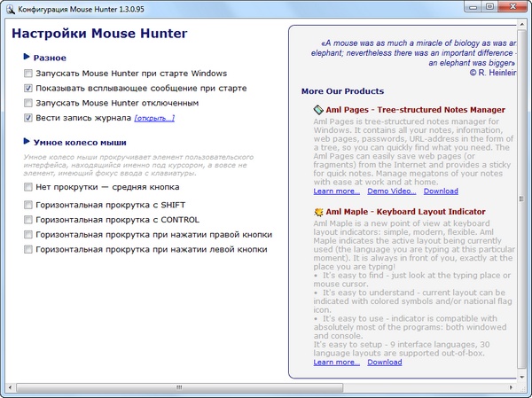
Task: Click the Aml Maple product icon
Action: tap(318, 212)
